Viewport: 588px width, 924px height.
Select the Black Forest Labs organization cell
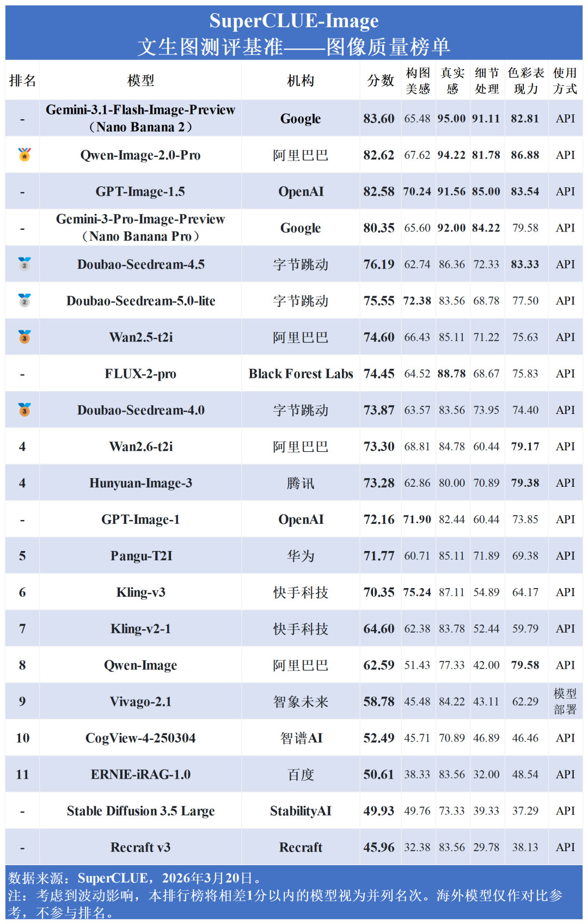point(301,374)
